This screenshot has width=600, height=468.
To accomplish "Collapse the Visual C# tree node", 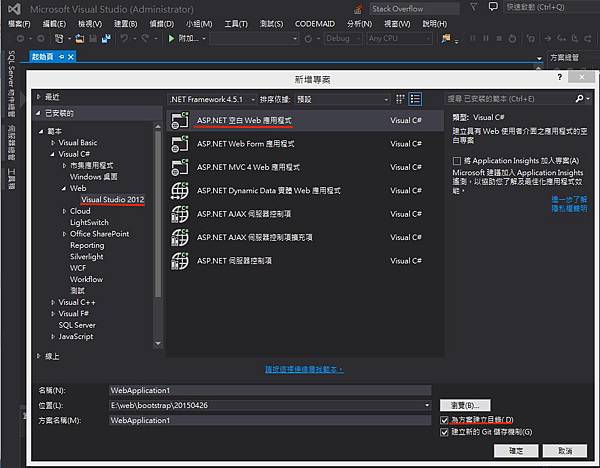I will coord(52,154).
